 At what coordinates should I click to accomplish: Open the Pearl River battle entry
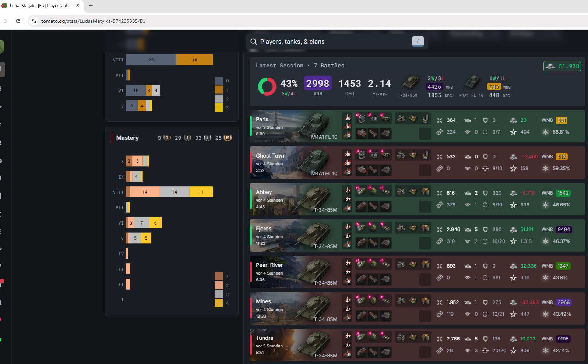[417, 272]
